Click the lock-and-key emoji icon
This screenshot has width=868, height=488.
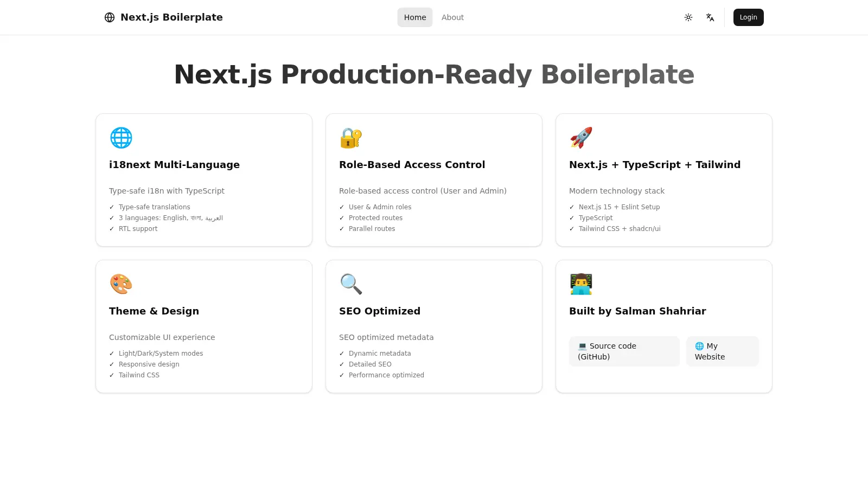tap(351, 138)
